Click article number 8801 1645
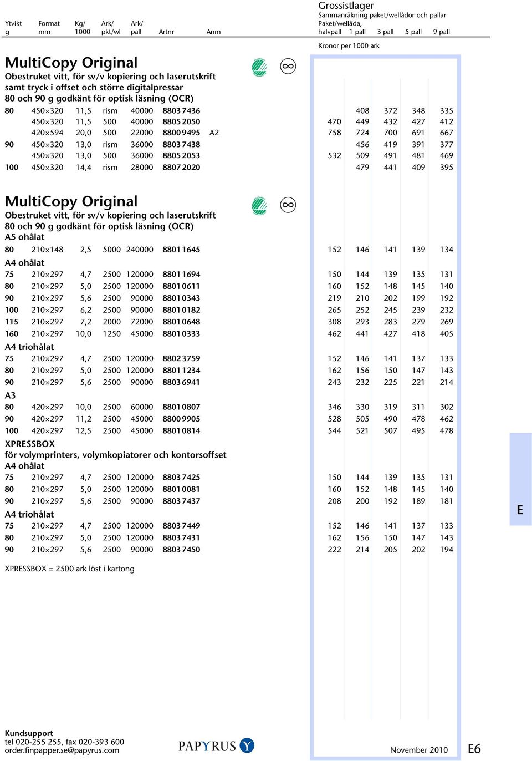Screen dimensions: 532x761 pyautogui.click(x=181, y=250)
